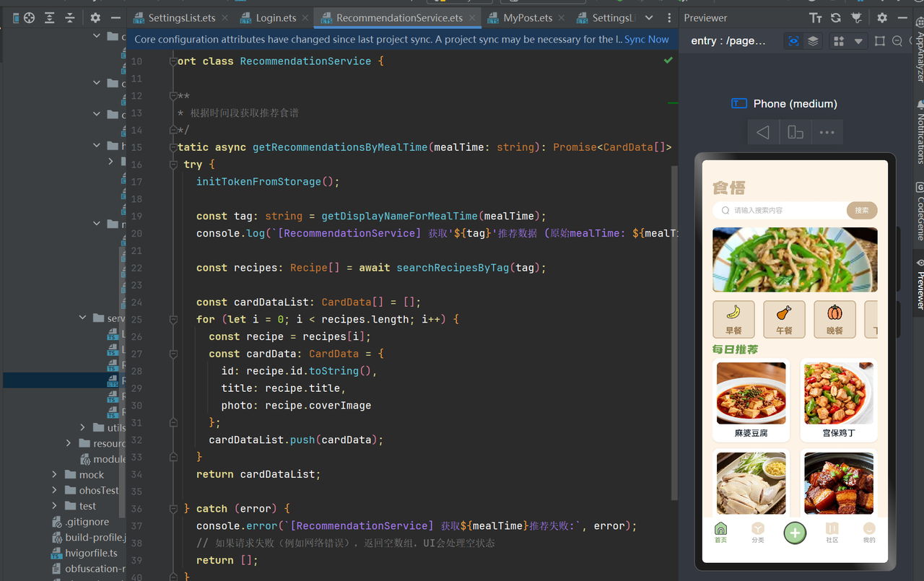Click the profile manager grid icon in Previewer
This screenshot has width=924, height=581.
[839, 41]
